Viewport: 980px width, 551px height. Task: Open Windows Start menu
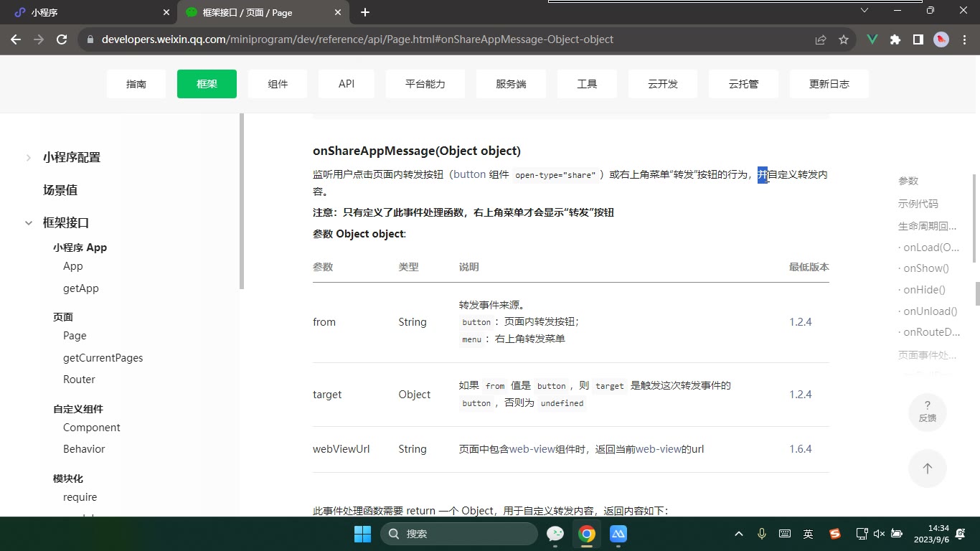362,534
